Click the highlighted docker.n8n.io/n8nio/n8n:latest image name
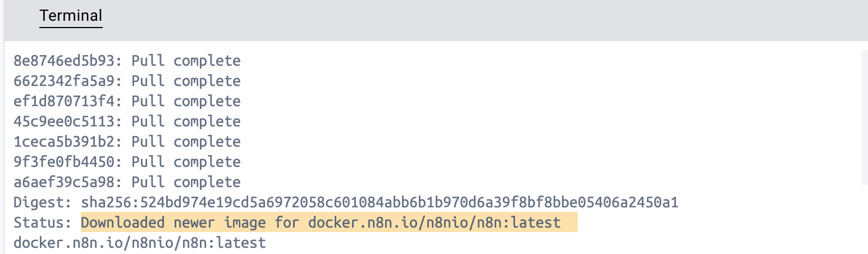 [x=434, y=223]
